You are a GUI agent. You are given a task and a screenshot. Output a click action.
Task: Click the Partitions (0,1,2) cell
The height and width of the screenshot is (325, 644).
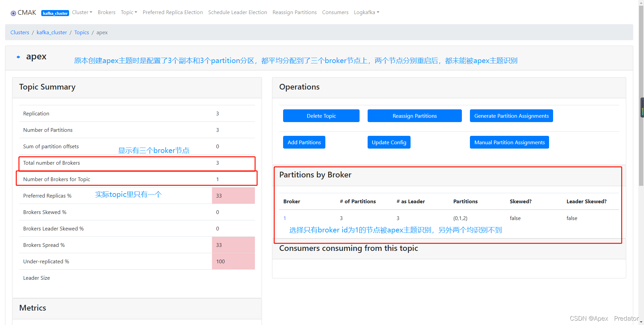tap(460, 218)
